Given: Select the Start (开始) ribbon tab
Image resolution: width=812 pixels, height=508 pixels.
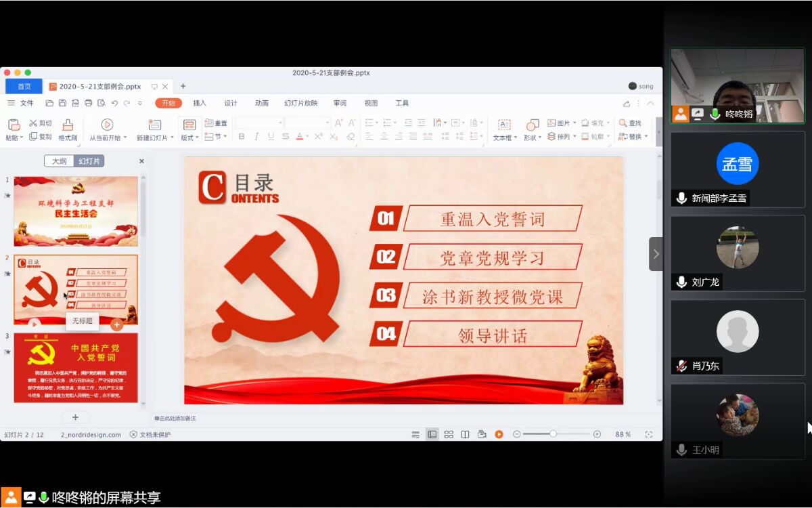Looking at the screenshot, I should click(x=168, y=103).
